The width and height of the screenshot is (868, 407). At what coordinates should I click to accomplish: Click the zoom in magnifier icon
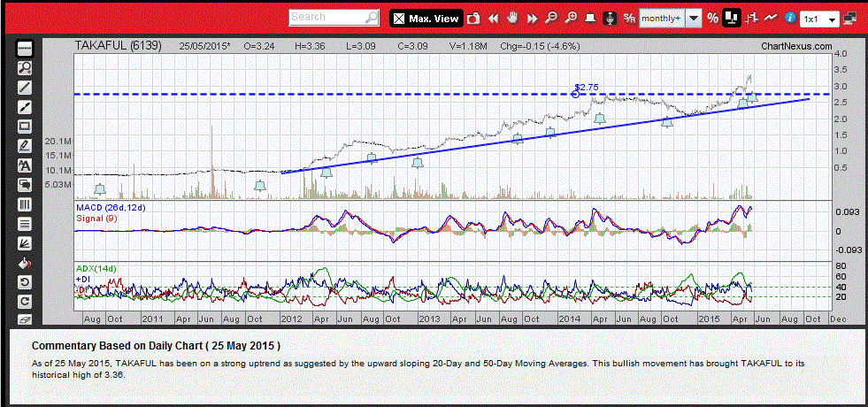[x=571, y=19]
